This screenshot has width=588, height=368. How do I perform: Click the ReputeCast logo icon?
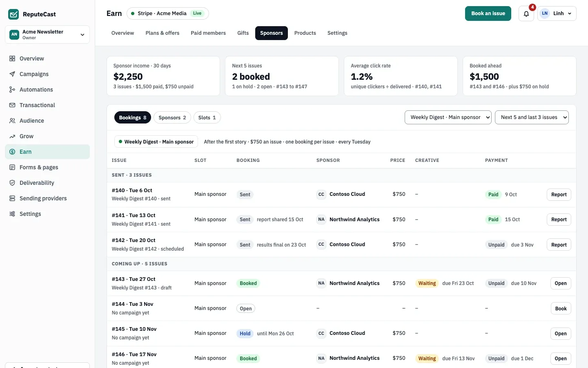pos(13,14)
